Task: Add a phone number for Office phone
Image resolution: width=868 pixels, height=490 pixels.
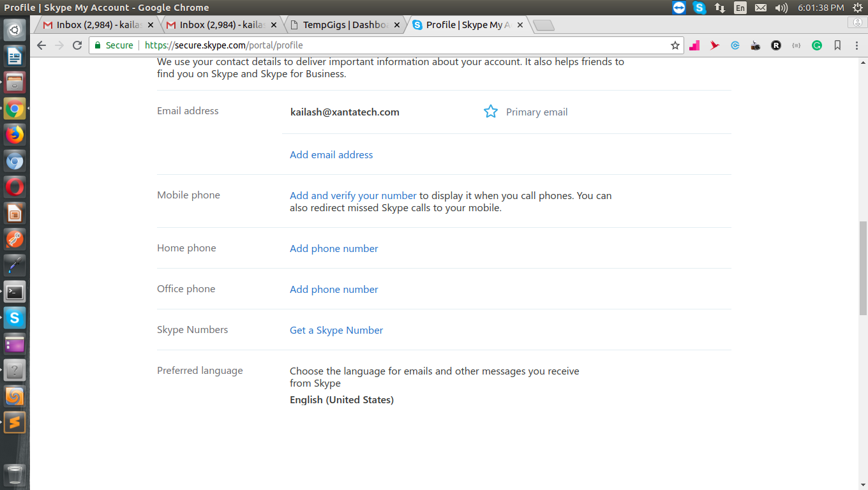Action: click(x=334, y=290)
